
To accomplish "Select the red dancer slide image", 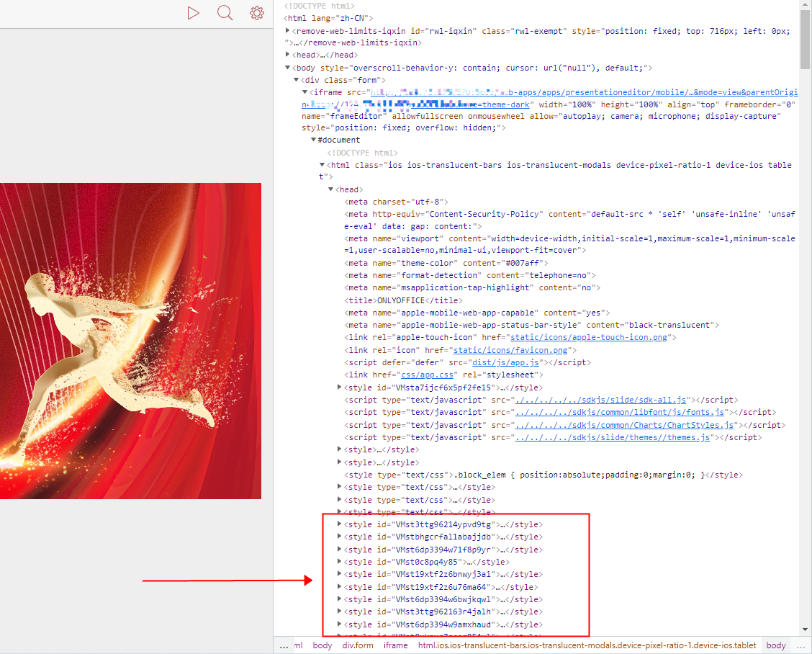I will click(130, 341).
